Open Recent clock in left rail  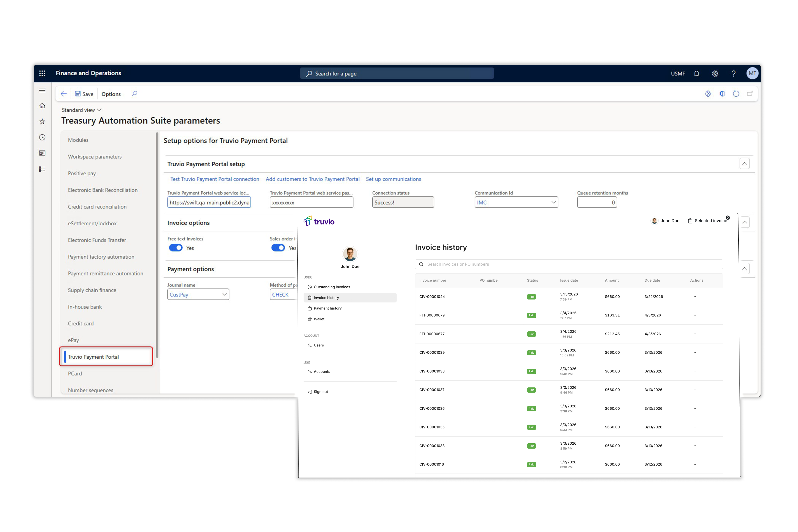point(42,137)
